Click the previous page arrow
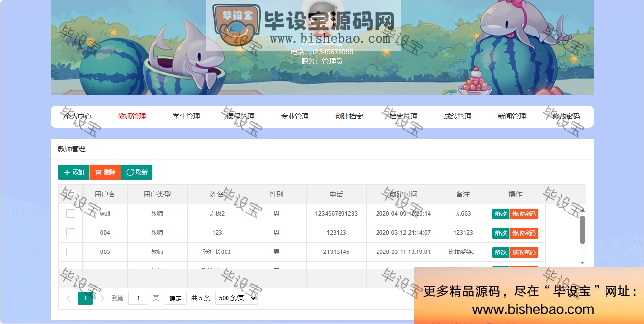 coord(69,298)
